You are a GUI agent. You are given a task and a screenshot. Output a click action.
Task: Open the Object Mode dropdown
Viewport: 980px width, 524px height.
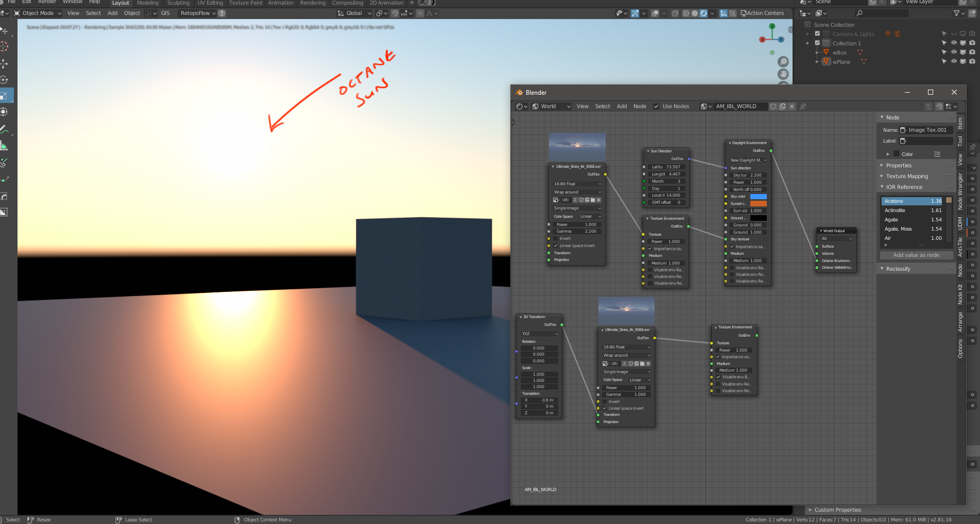pos(38,13)
